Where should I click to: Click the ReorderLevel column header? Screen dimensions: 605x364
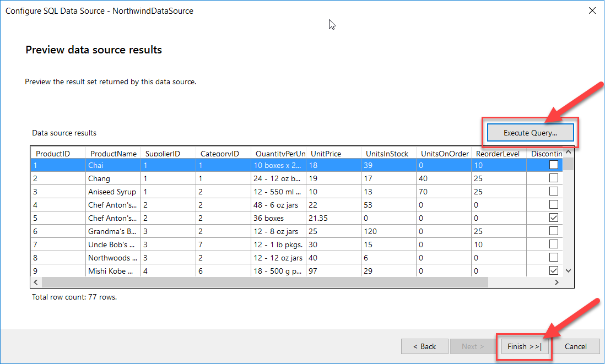point(497,153)
